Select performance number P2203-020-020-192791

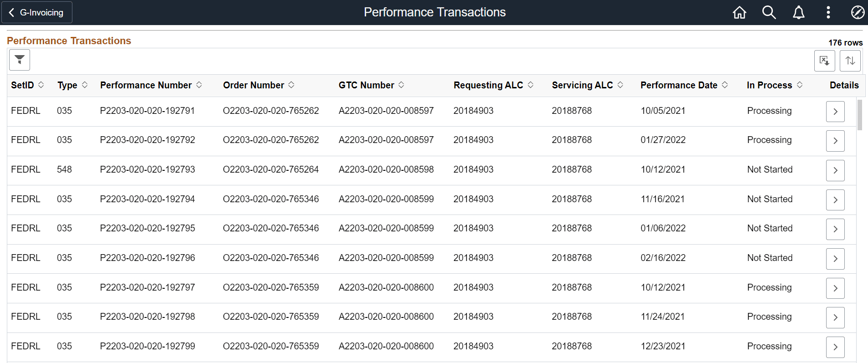(148, 111)
